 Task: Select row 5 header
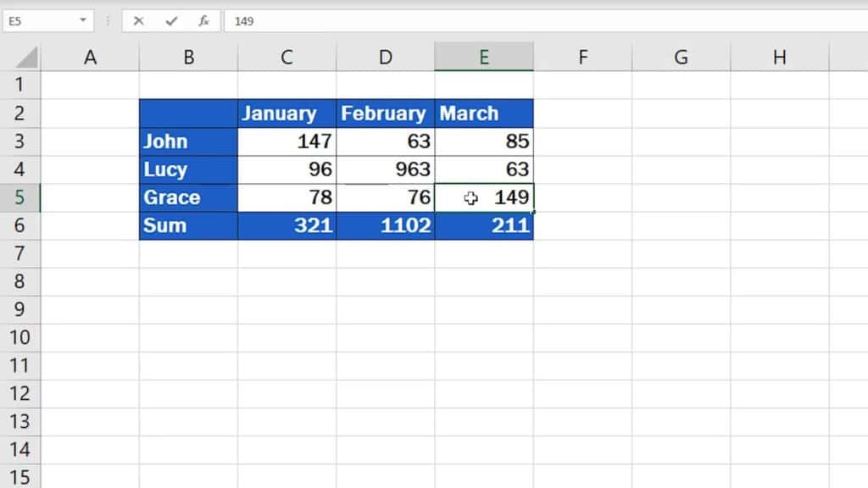(x=20, y=197)
